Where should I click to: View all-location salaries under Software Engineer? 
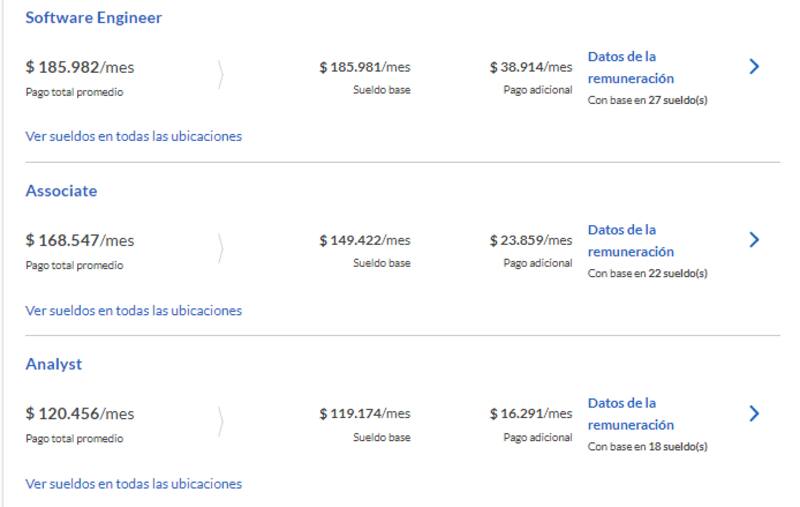coord(134,136)
